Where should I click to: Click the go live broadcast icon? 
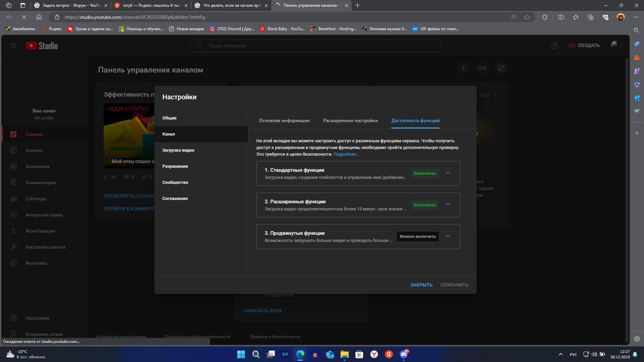pos(482,68)
